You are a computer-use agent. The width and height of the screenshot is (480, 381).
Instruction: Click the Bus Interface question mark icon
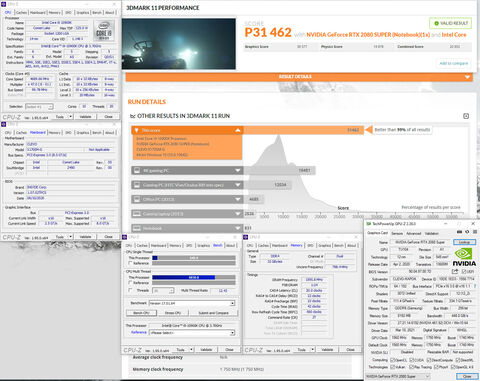(475, 286)
